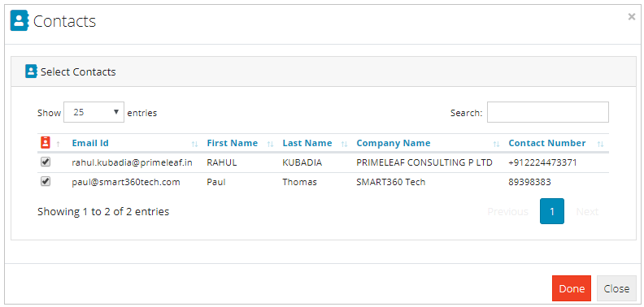Click email rahul.kubadia@primeleaf.in
This screenshot has width=644, height=307.
point(132,162)
